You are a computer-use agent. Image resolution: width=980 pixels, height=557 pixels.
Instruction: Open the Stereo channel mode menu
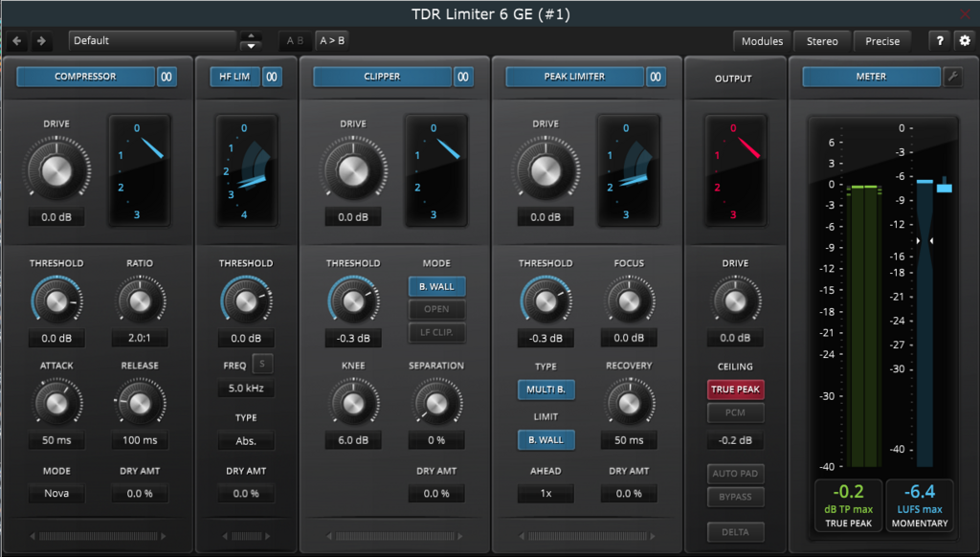pyautogui.click(x=822, y=41)
